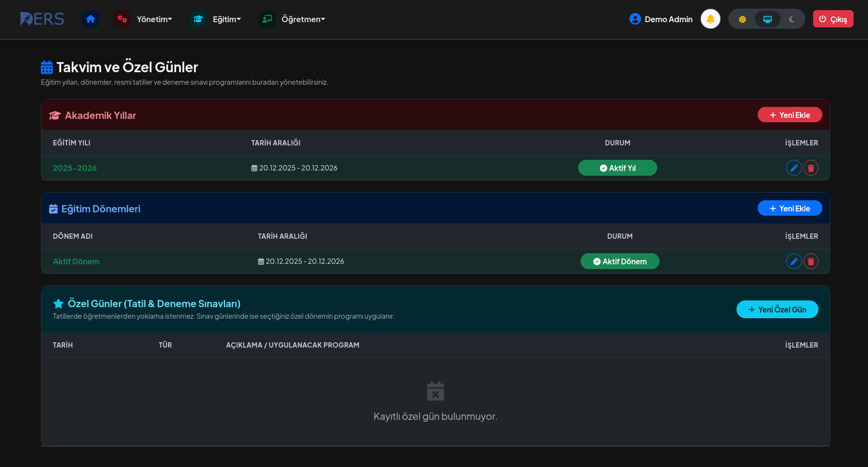The width and height of the screenshot is (868, 467).
Task: Edit the 2025-2026 academic year
Action: coord(794,168)
